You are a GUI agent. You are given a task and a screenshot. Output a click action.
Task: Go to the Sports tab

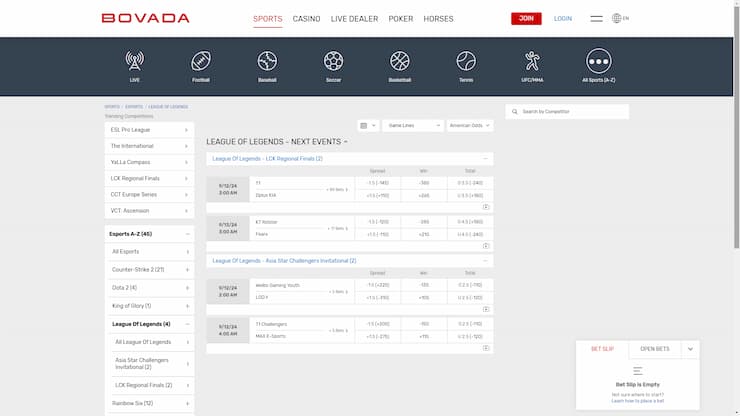pyautogui.click(x=268, y=19)
